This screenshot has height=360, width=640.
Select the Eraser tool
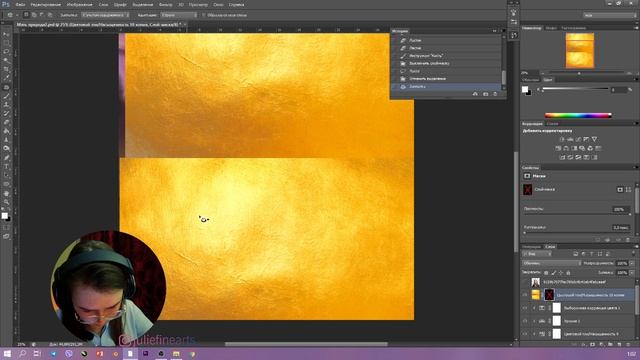point(6,122)
